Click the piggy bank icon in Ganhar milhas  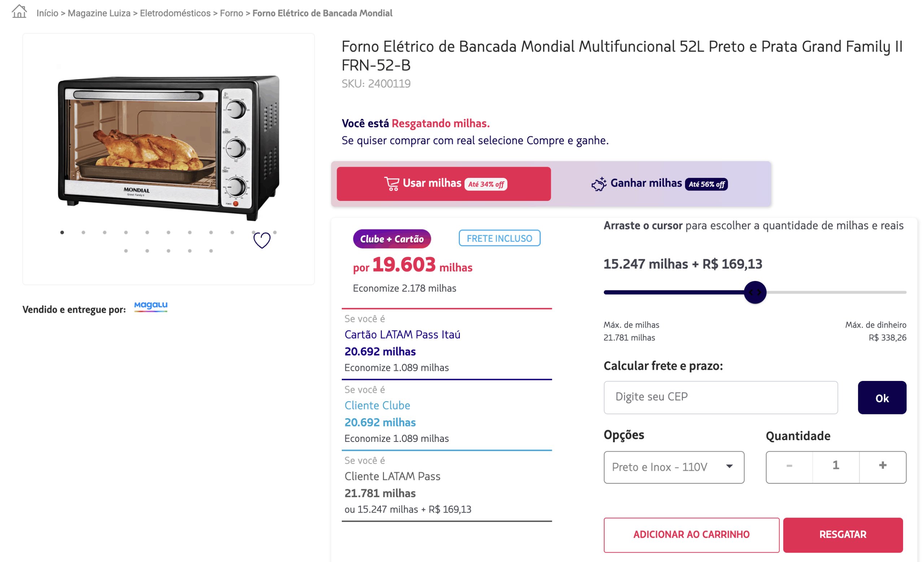[x=599, y=184]
